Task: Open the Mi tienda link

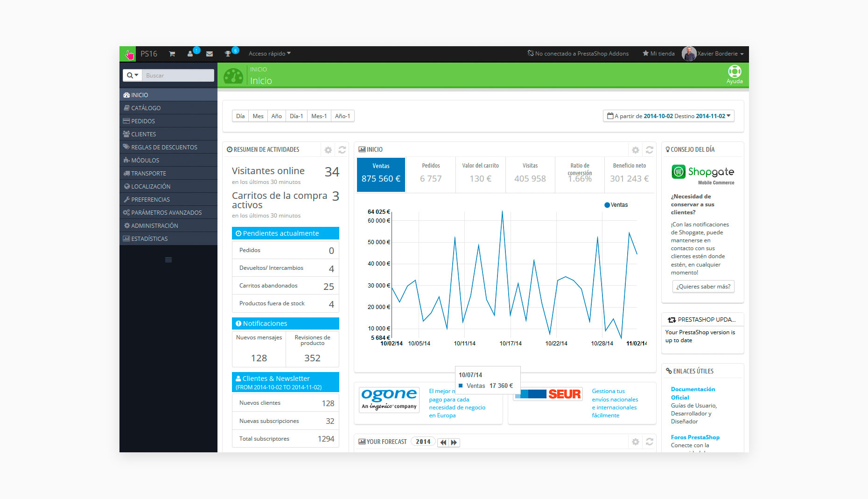Action: pyautogui.click(x=658, y=54)
